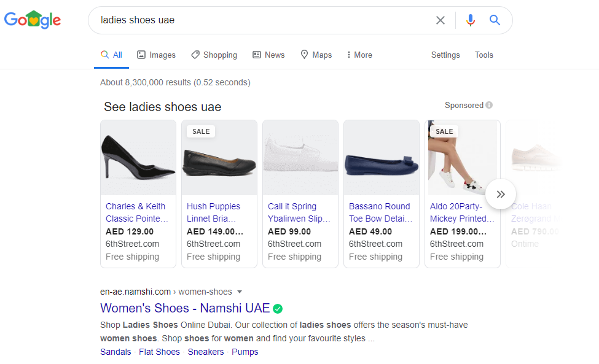
Task: Open the Call it Spring Ybalirwen Slip link
Action: click(x=299, y=212)
